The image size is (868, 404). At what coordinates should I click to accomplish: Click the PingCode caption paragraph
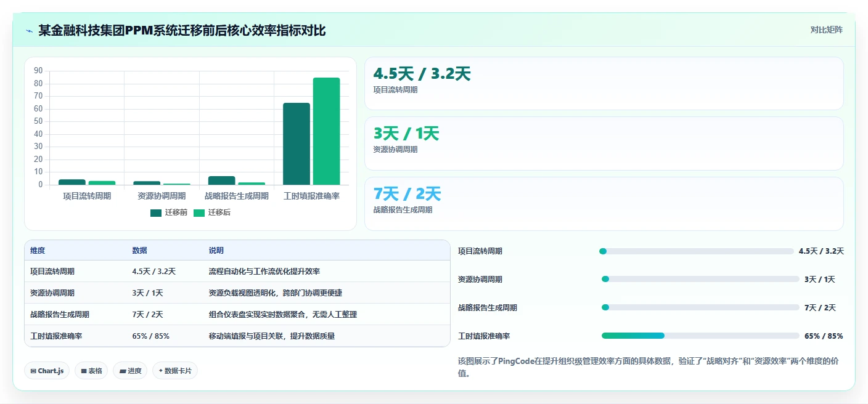pyautogui.click(x=648, y=367)
